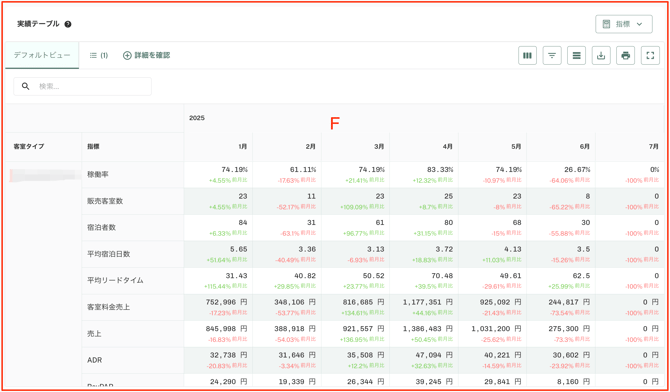Click the 83.33% occupancy value
The image size is (670, 392).
(440, 170)
